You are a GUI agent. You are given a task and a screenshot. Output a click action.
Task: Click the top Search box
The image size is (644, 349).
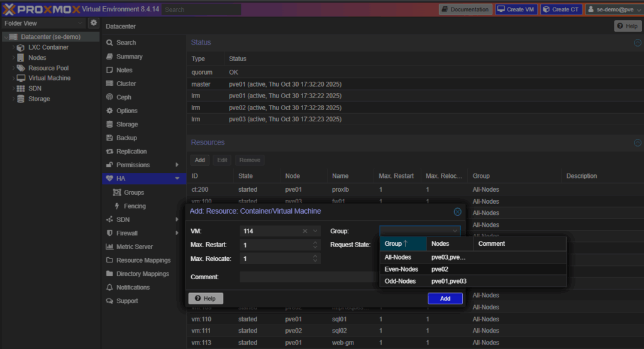click(x=201, y=9)
